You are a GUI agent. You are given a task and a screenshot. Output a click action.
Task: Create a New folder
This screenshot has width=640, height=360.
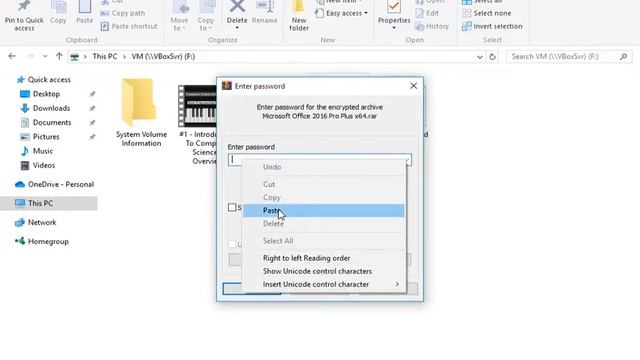point(299,16)
